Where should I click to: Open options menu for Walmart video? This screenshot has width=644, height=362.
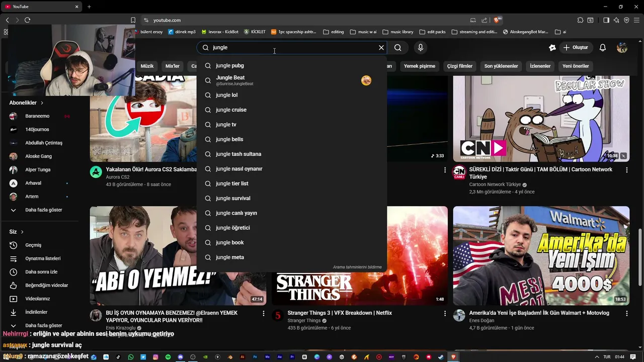pyautogui.click(x=627, y=313)
